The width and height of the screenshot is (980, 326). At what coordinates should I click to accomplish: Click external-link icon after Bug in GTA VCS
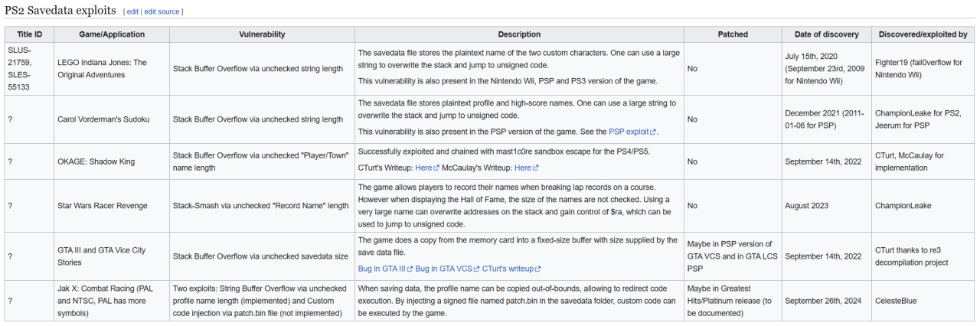coord(476,269)
